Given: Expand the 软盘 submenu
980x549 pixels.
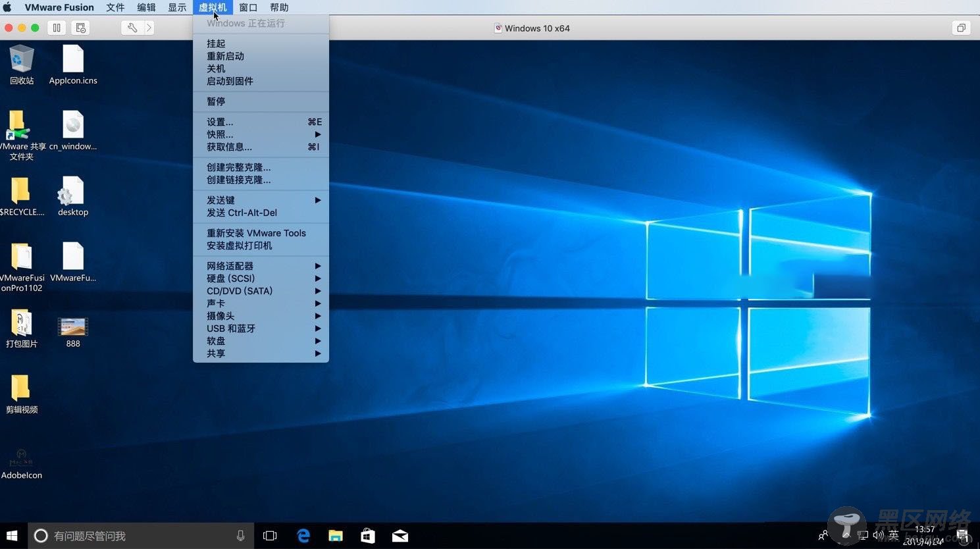Looking at the screenshot, I should [x=261, y=341].
